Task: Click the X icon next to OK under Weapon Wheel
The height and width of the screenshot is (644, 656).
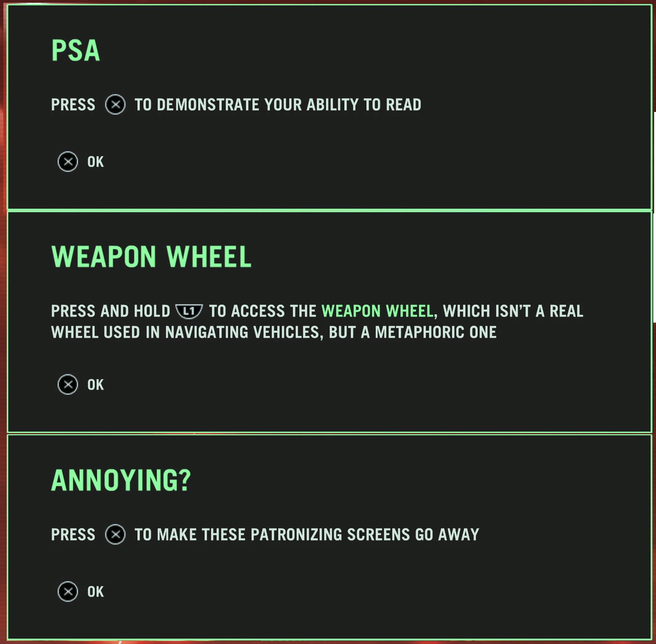Action: 68,384
